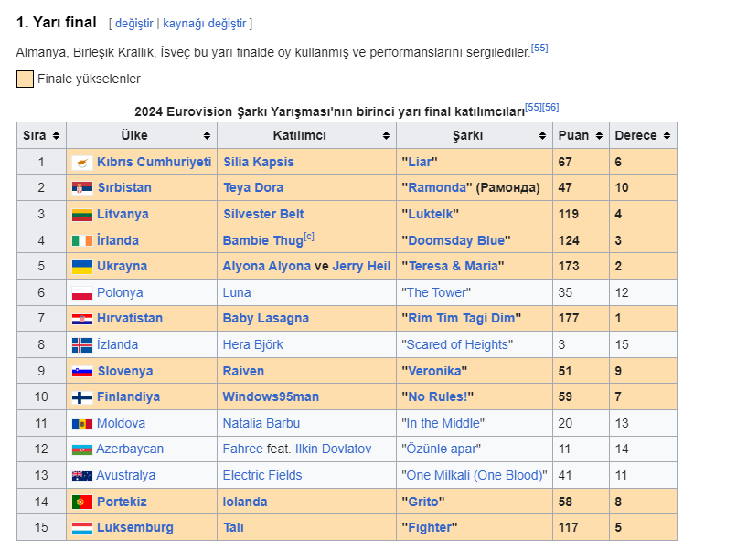Click the Ireland flag icon
The height and width of the screenshot is (560, 747).
click(82, 241)
